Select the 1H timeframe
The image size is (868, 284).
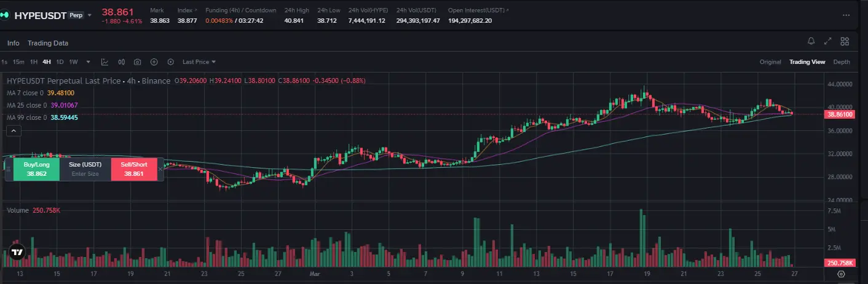[x=34, y=62]
